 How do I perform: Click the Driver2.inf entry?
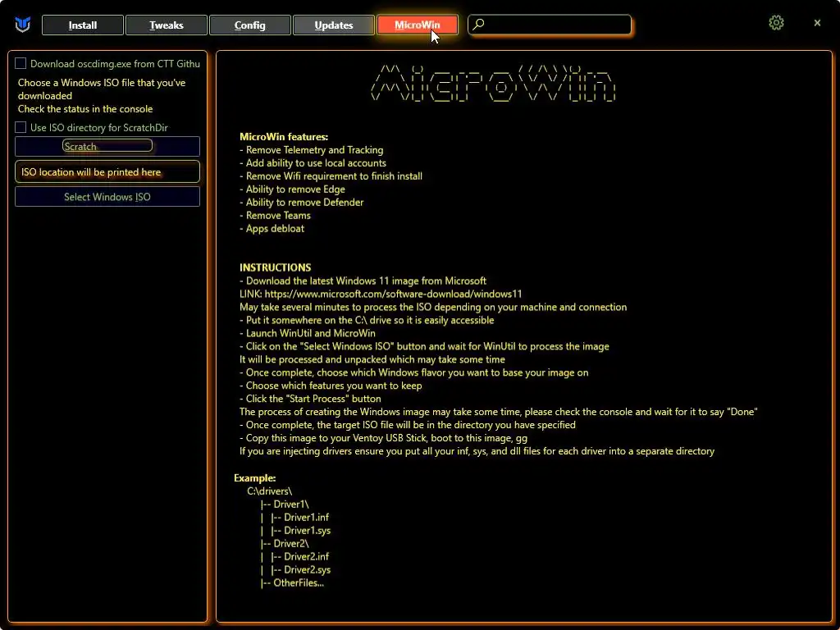[306, 557]
